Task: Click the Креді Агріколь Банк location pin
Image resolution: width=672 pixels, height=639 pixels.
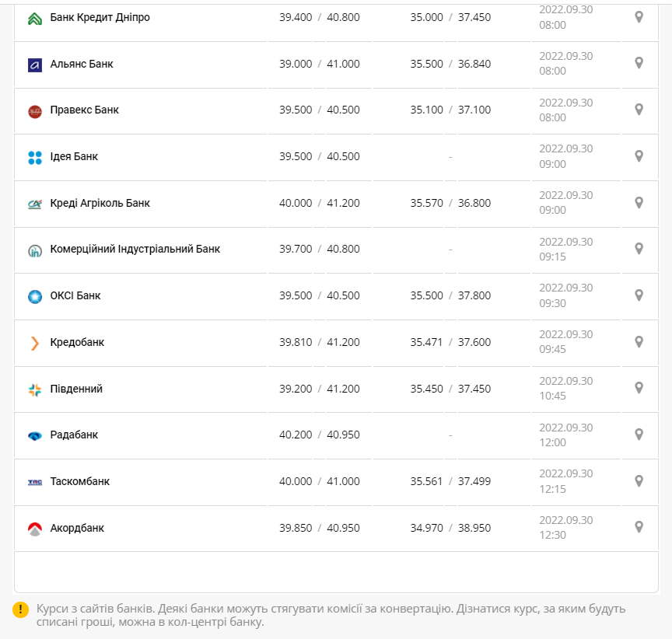Action: pos(639,202)
